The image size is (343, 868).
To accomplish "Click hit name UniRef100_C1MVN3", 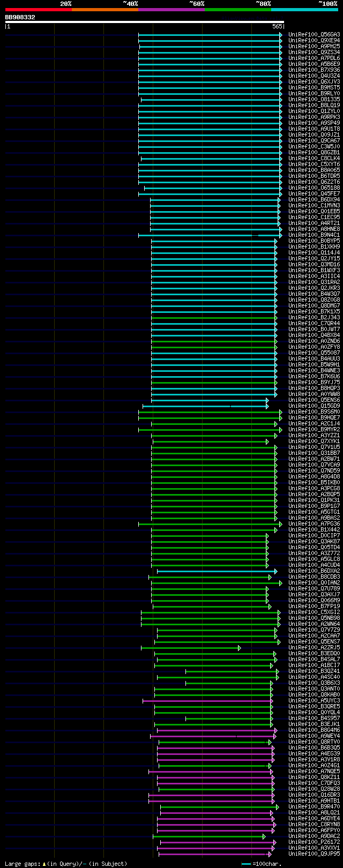I will 314,205.
